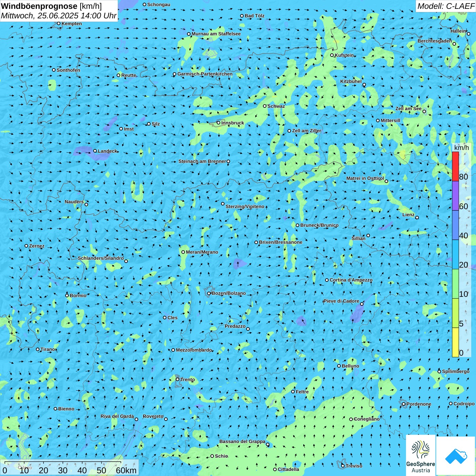The width and height of the screenshot is (476, 476).
Task: Click the purple 60 km/h legend color
Action: pos(455,196)
